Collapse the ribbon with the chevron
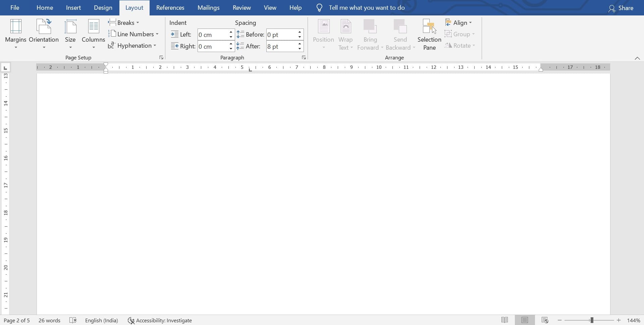 click(x=637, y=58)
